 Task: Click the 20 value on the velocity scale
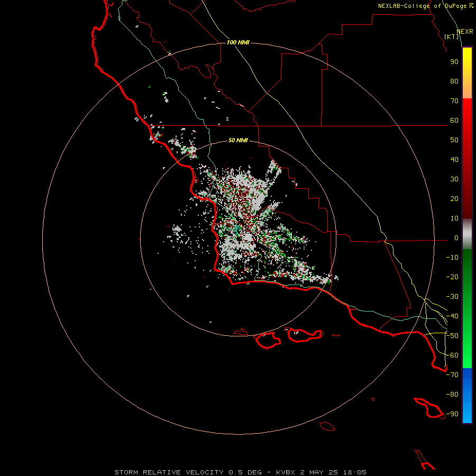click(x=454, y=198)
